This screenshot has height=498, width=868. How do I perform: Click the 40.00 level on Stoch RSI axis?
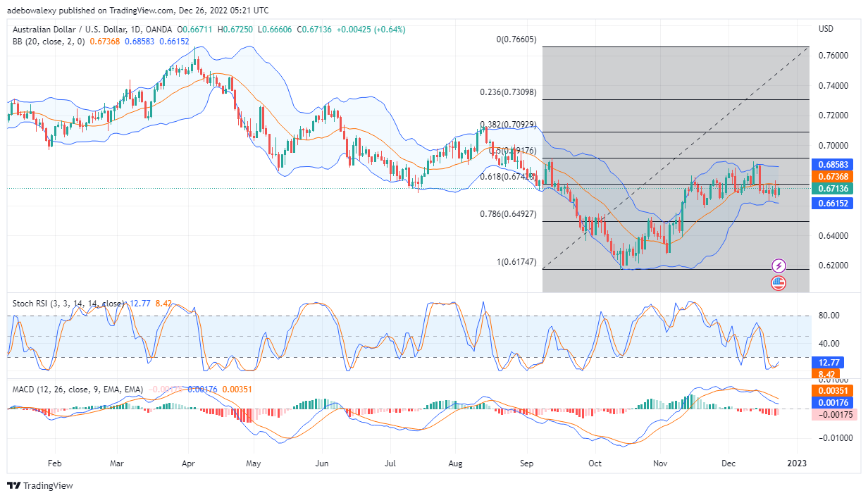[828, 344]
